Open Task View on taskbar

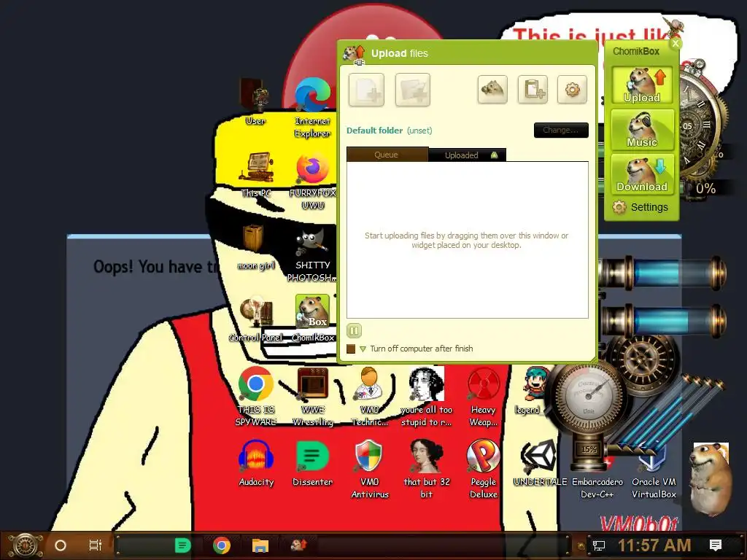pos(96,545)
